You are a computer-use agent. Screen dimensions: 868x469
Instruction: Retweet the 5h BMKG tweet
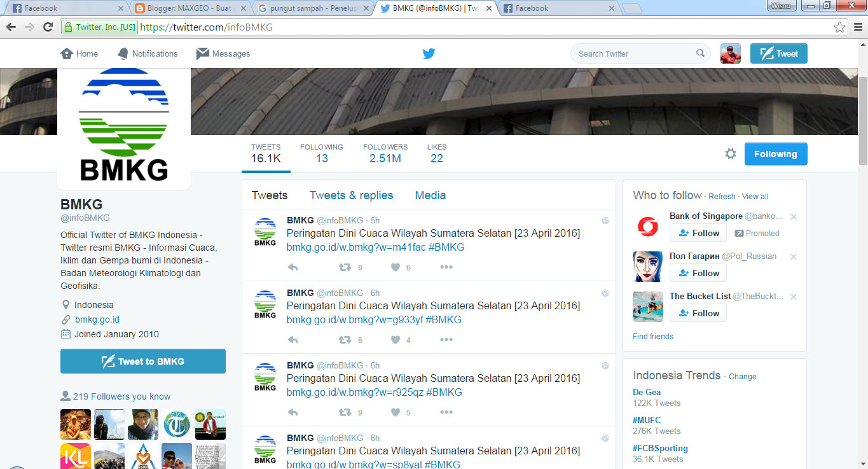(345, 267)
